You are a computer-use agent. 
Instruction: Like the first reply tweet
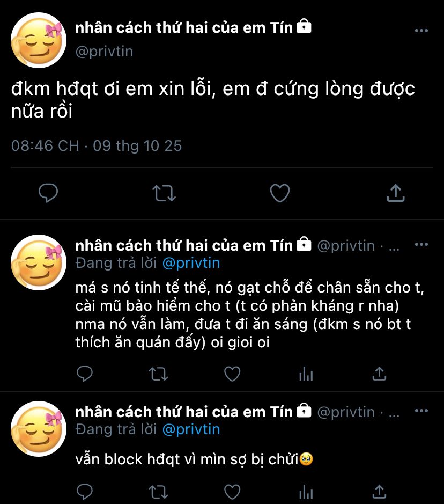coord(232,374)
